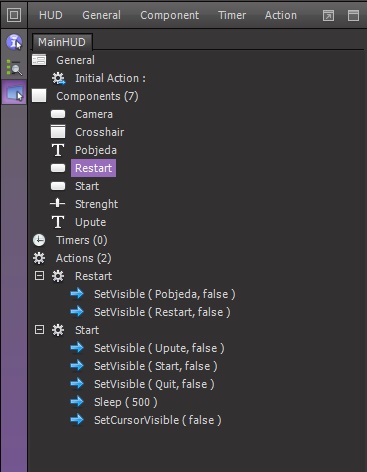
Task: Open the Timer menu
Action: click(x=232, y=15)
